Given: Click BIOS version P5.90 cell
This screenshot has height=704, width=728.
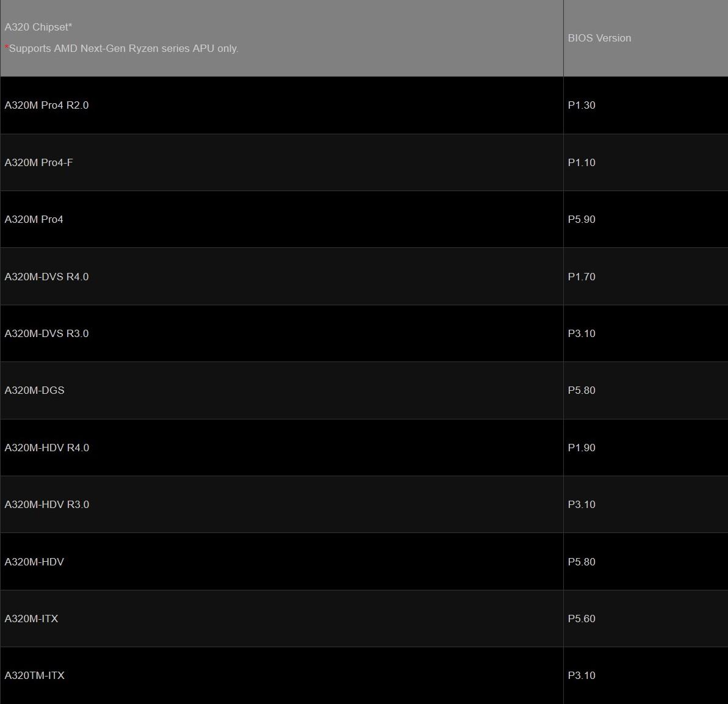Looking at the screenshot, I should click(582, 219).
